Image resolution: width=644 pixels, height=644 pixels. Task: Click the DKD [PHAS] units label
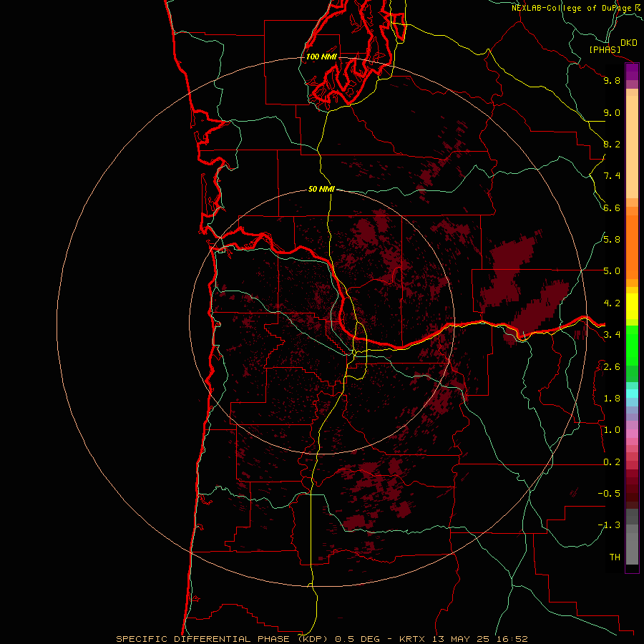coord(613,47)
